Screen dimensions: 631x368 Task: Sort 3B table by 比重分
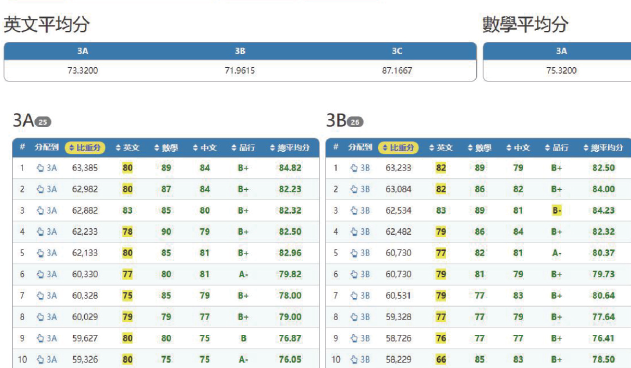tap(398, 148)
